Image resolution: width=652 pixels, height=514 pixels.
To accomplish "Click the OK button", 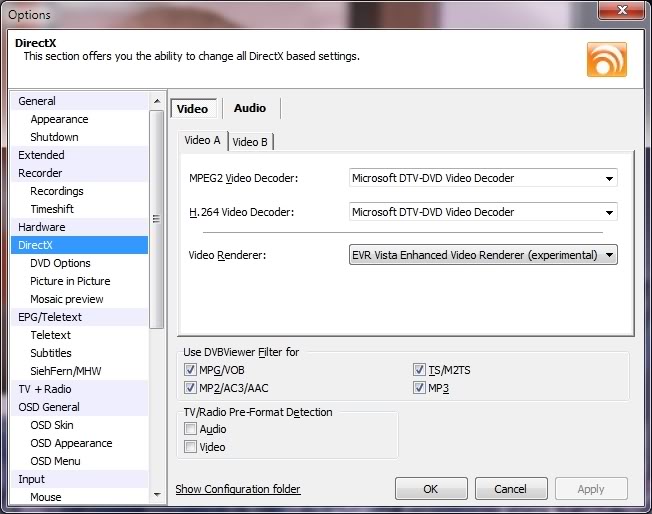I will click(x=431, y=489).
